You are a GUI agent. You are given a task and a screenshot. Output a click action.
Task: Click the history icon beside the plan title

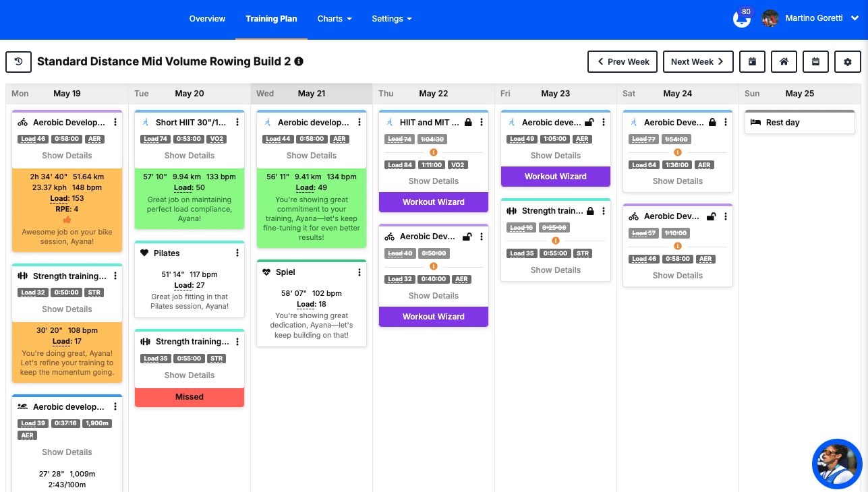pos(19,61)
